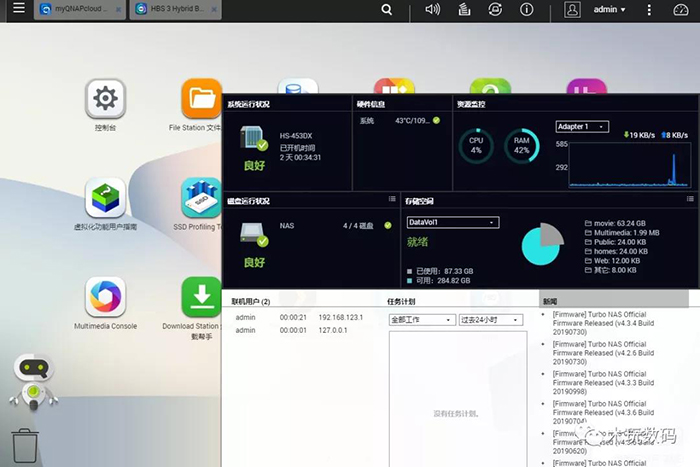The width and height of the screenshot is (700, 467).
Task: Click the Qboost robot assistant
Action: click(x=33, y=382)
